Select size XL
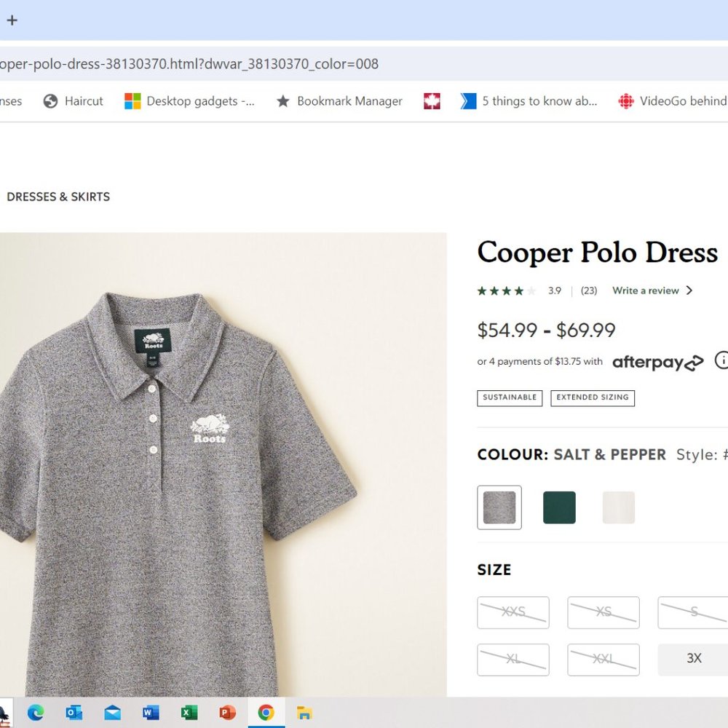 (x=513, y=660)
